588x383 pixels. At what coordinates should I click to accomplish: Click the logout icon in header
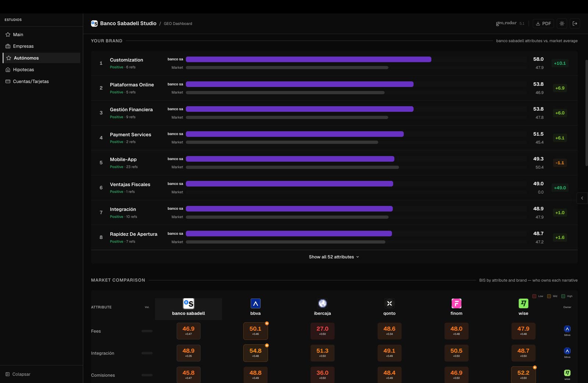pos(575,24)
